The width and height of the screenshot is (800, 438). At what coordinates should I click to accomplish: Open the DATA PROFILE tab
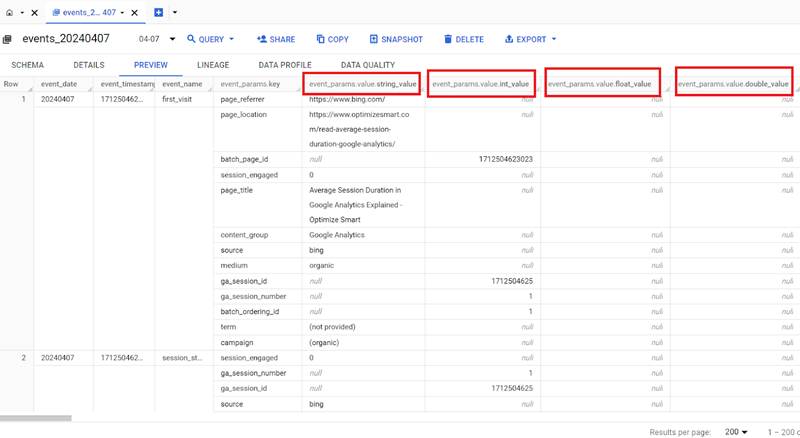tap(285, 65)
